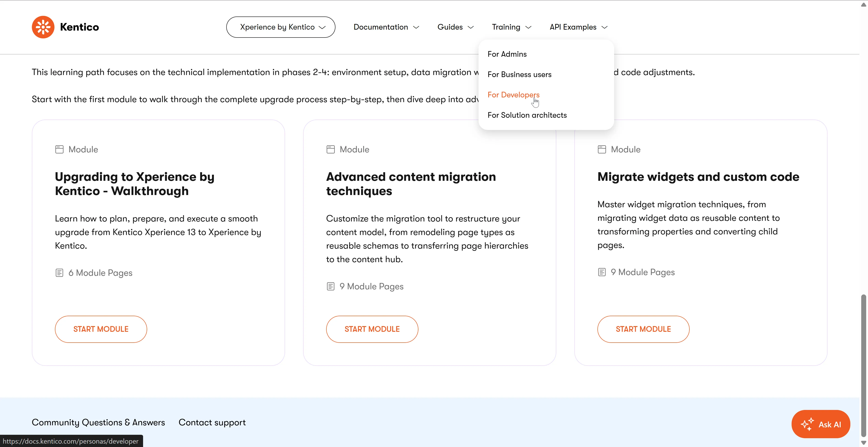
Task: Expand the Documentation menu
Action: [x=386, y=27]
